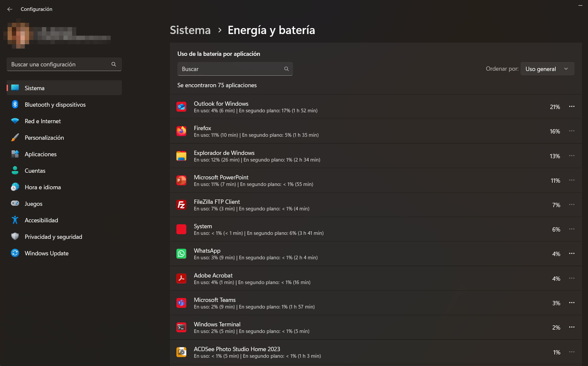Click the WhatsApp name text
This screenshot has height=366, width=588.
point(207,251)
